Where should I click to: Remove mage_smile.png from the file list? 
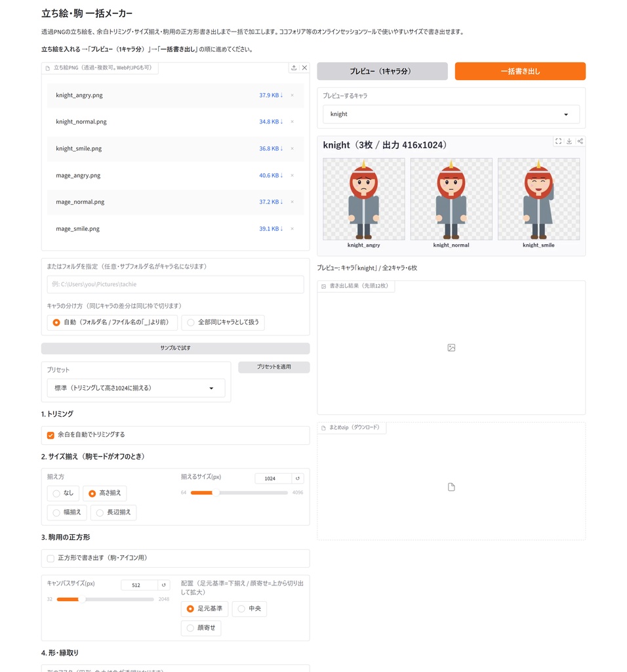coord(292,229)
